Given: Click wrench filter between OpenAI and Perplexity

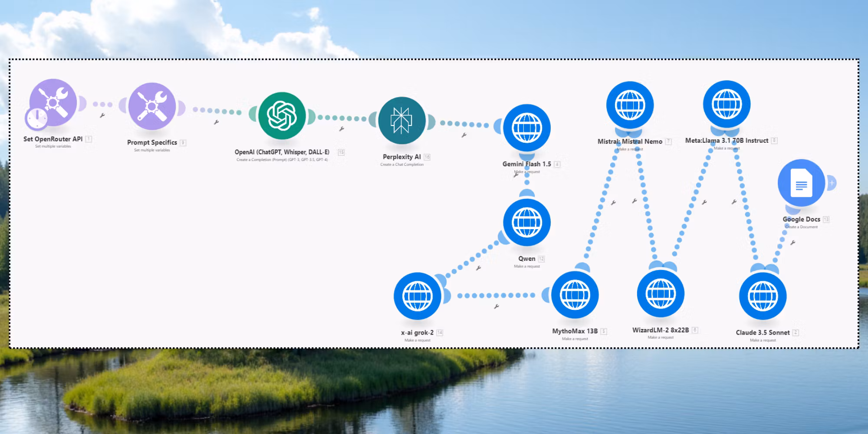Looking at the screenshot, I should tap(342, 129).
